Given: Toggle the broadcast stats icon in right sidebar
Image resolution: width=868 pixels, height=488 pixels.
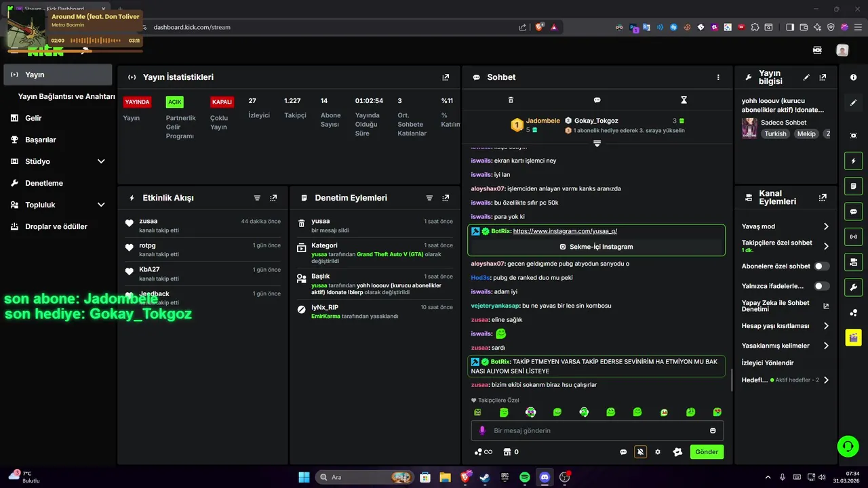Looking at the screenshot, I should [853, 237].
